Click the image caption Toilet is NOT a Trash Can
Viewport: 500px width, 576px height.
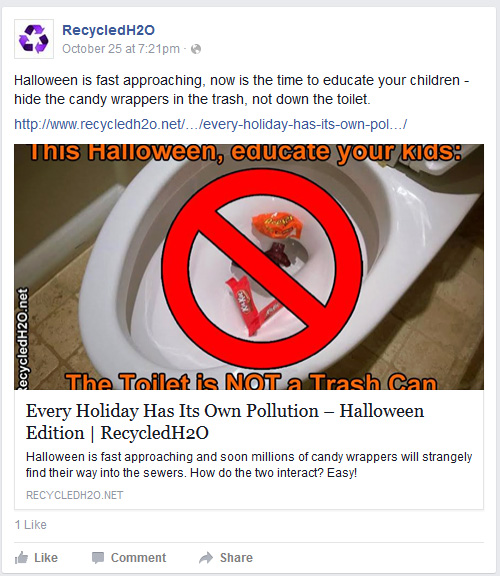[251, 381]
